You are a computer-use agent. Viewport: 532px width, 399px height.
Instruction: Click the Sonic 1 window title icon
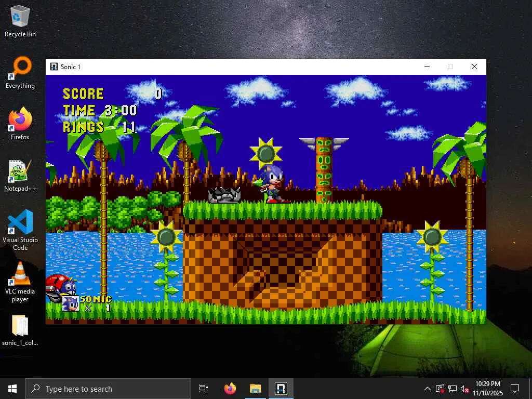(x=54, y=66)
